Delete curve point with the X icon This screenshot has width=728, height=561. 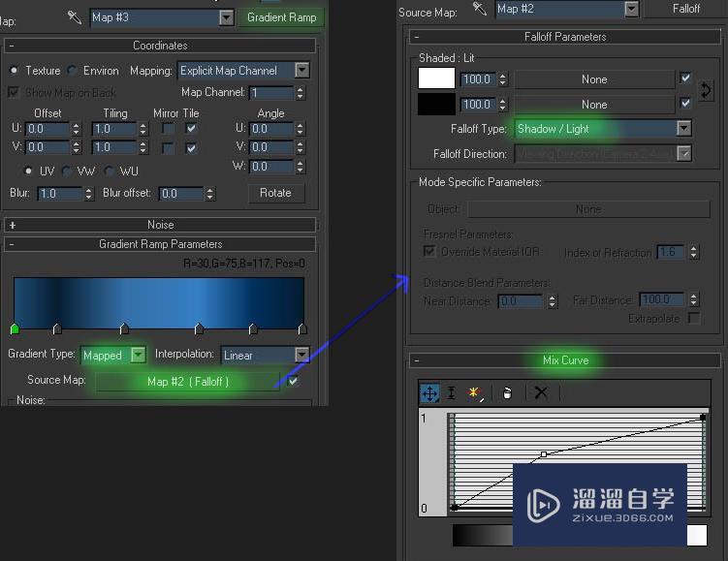click(x=541, y=393)
